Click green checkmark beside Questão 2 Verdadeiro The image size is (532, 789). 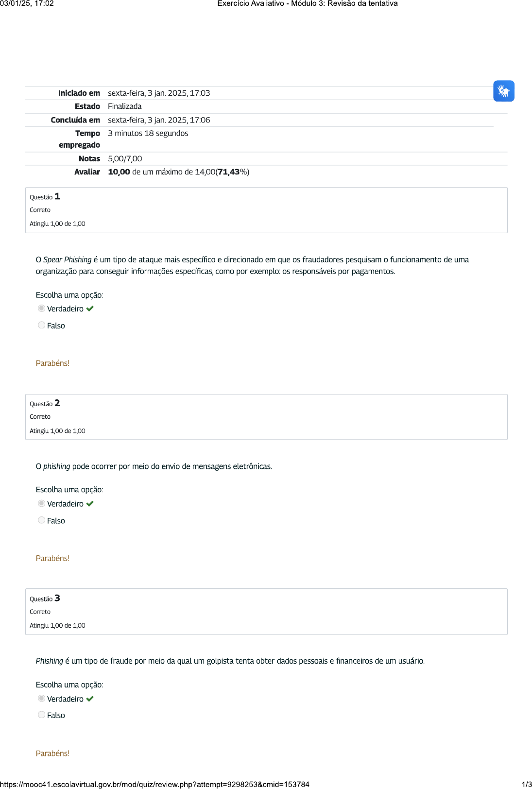tap(90, 504)
